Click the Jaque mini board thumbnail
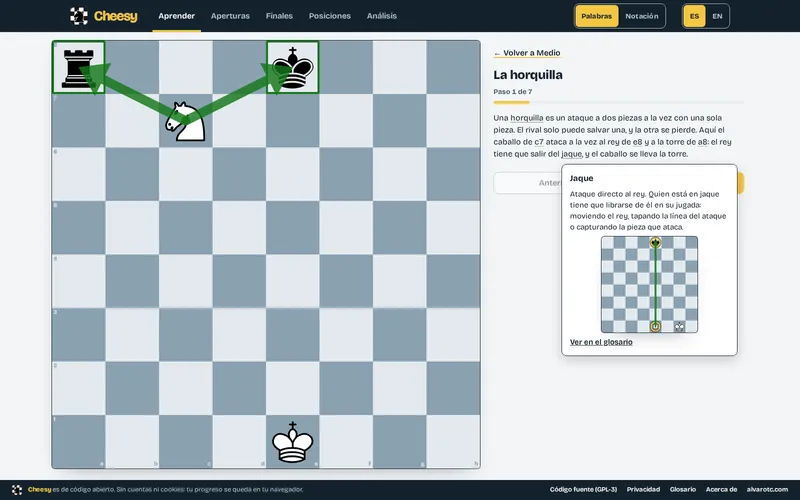The width and height of the screenshot is (800, 500). [x=649, y=284]
